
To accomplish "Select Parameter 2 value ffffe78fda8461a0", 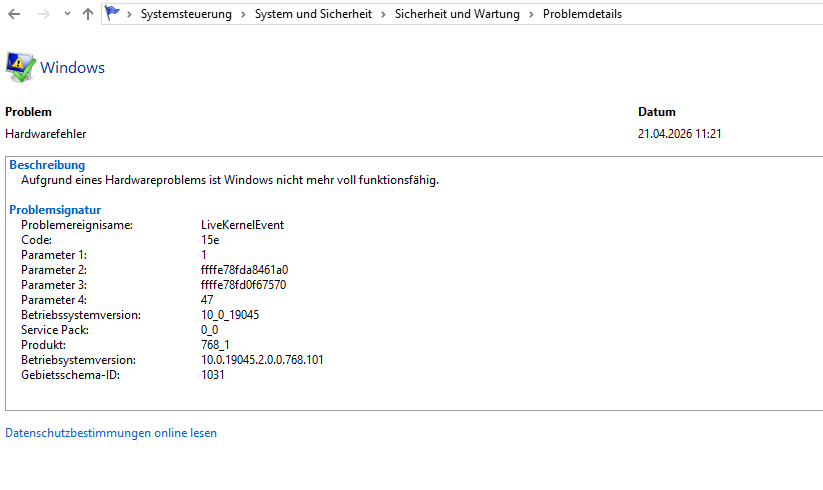I will click(245, 270).
